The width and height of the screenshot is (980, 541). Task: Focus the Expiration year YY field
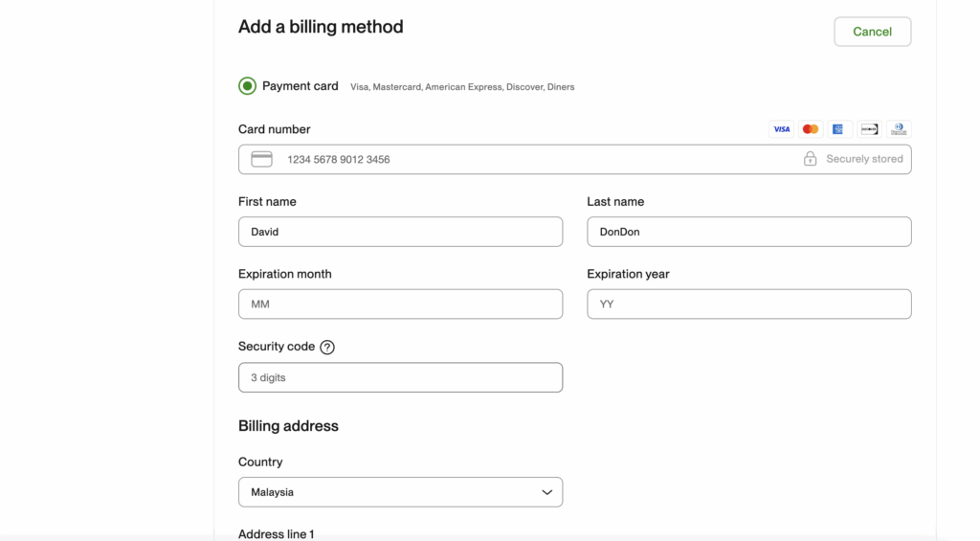(748, 304)
